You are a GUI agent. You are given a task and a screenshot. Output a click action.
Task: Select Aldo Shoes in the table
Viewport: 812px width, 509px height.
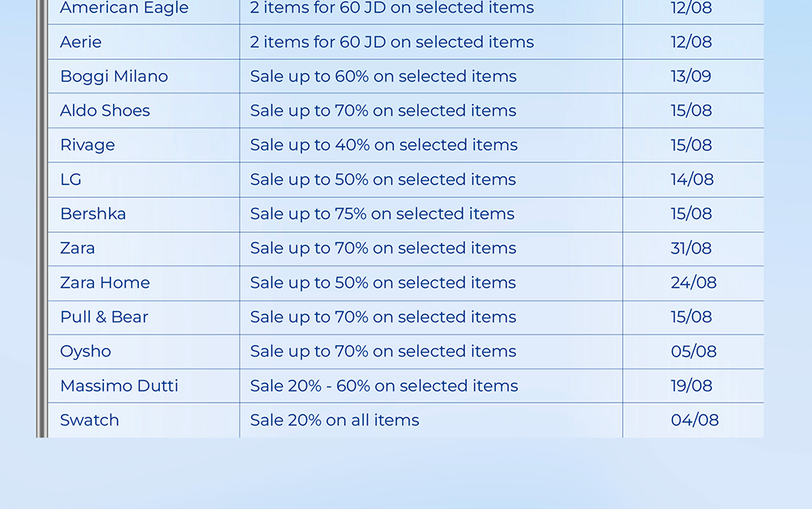[x=105, y=110]
